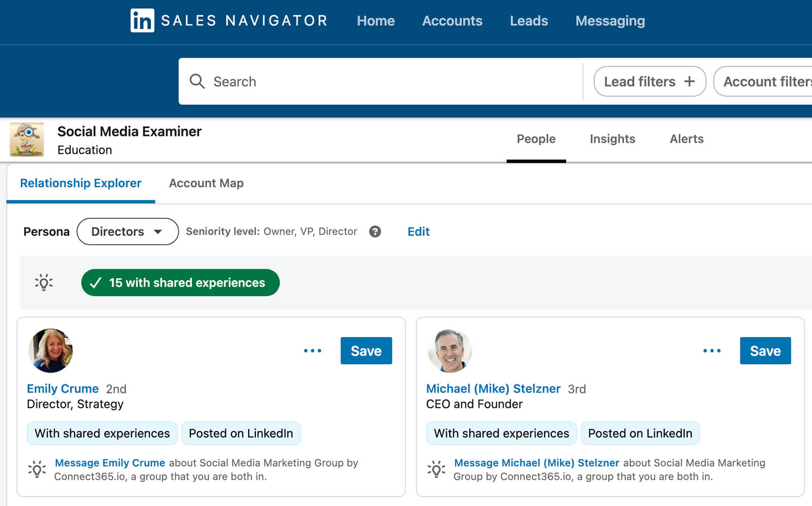812x506 pixels.
Task: Click the lightbulb icon beside shared experiences filter
Action: [x=44, y=282]
